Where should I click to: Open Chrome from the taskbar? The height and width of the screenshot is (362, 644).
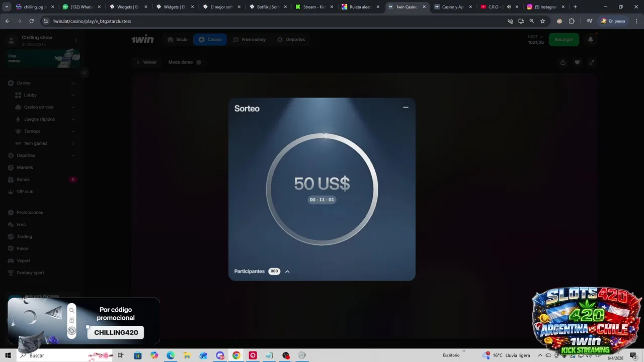pos(236,355)
